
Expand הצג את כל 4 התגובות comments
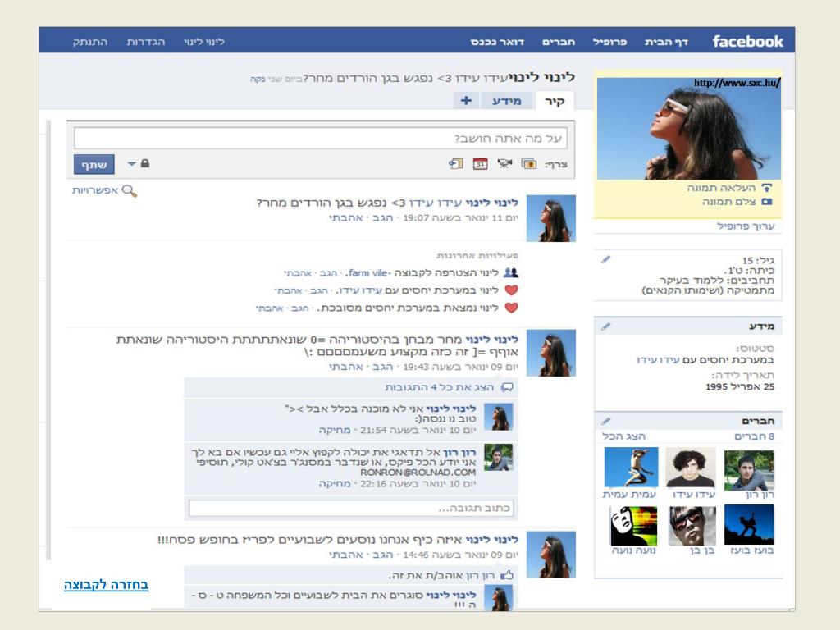[x=440, y=387]
